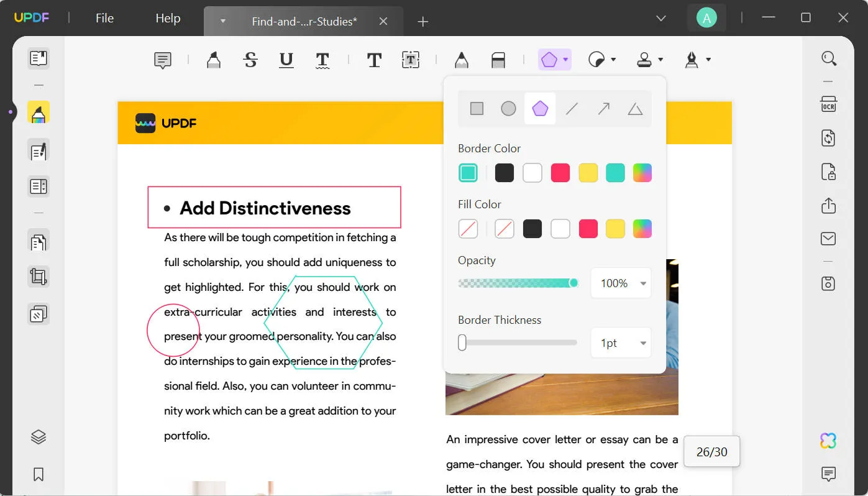Open the Crop Pages sidebar tool

[x=38, y=276]
